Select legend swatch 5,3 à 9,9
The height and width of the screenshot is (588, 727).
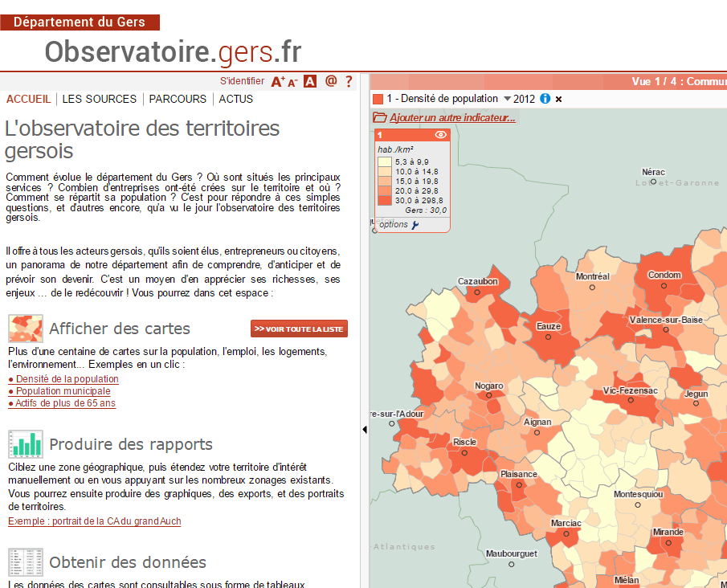coord(385,161)
